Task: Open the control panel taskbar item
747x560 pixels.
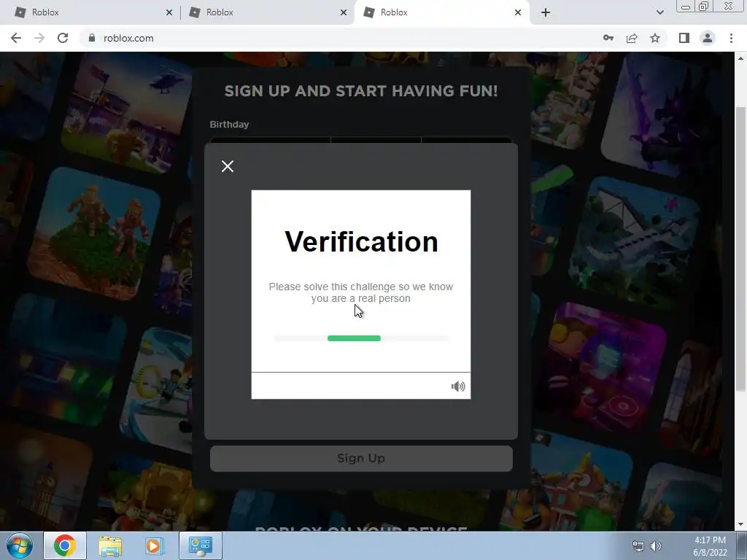Action: tap(200, 545)
